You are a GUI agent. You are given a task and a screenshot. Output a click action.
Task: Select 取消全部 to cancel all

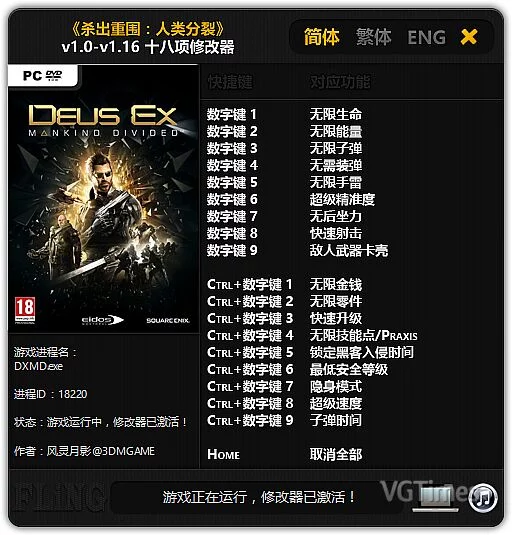point(336,454)
